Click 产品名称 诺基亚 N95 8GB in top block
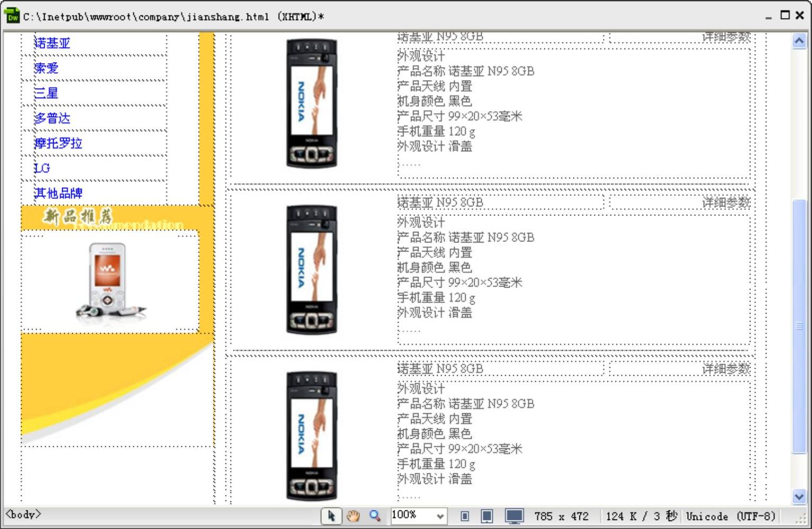 tap(466, 71)
